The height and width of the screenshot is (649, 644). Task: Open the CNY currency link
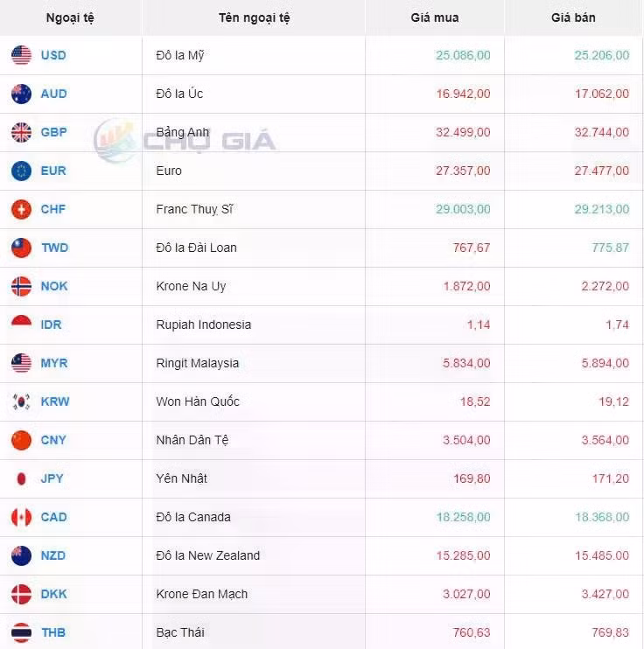(53, 440)
